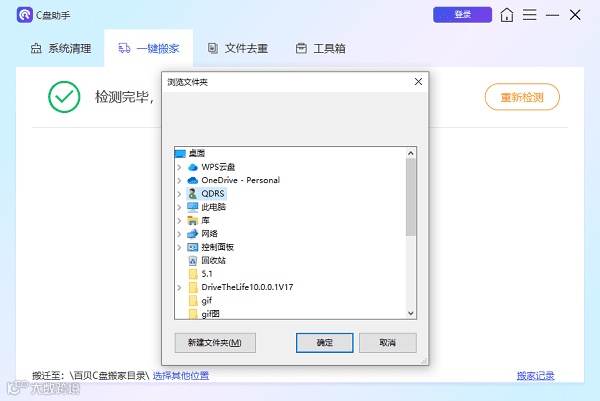Screen dimensions: 600x401
Task: Select OneDrive - Personal entry text
Action: (x=241, y=180)
